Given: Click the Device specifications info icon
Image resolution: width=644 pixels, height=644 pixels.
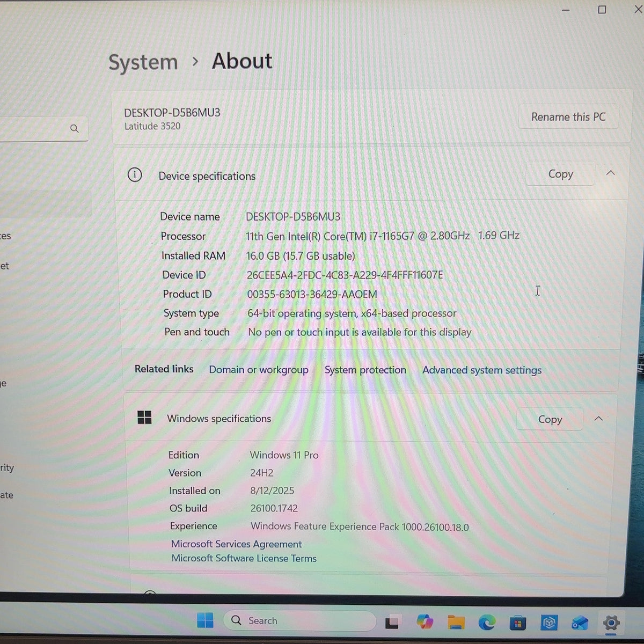Looking at the screenshot, I should tap(135, 175).
